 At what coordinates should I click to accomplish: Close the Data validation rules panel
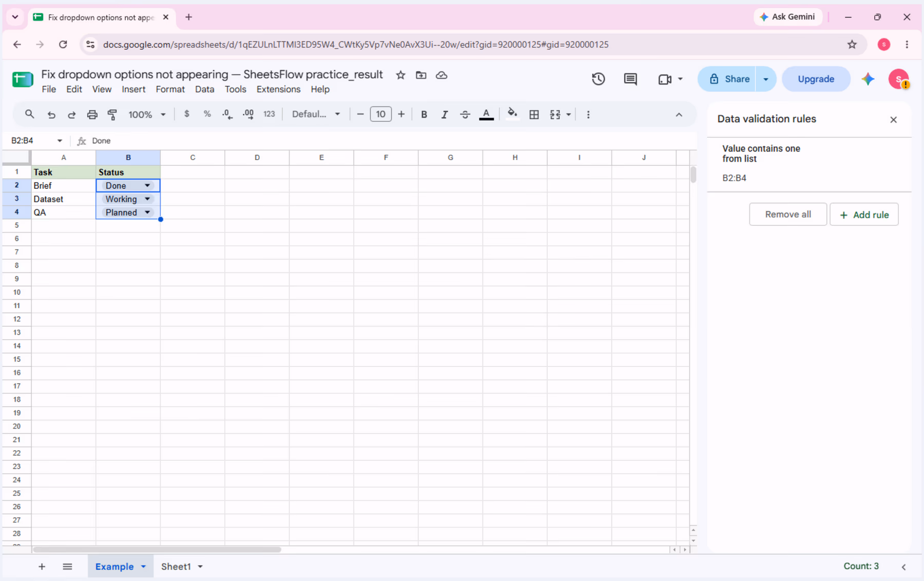(x=893, y=120)
